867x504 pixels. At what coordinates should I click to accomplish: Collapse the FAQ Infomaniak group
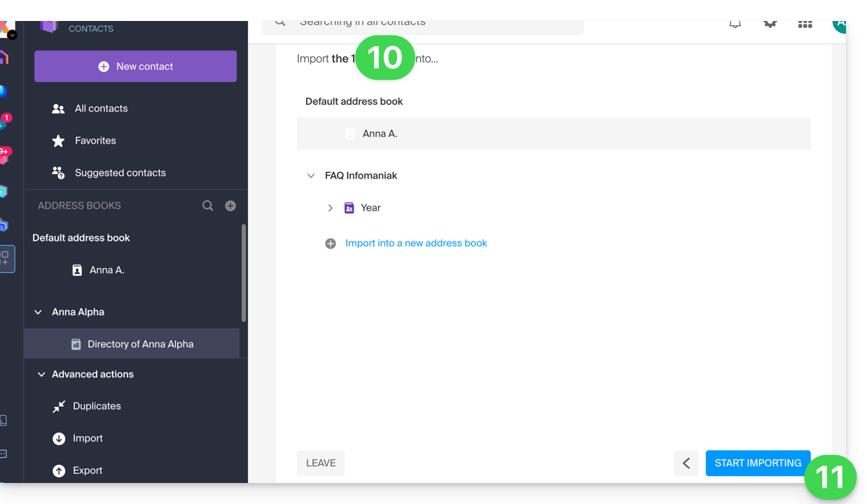pyautogui.click(x=311, y=176)
